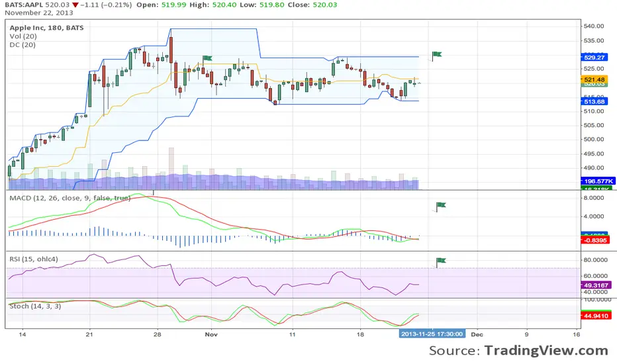Click the red 44.9410 Stoch value label

(596, 316)
